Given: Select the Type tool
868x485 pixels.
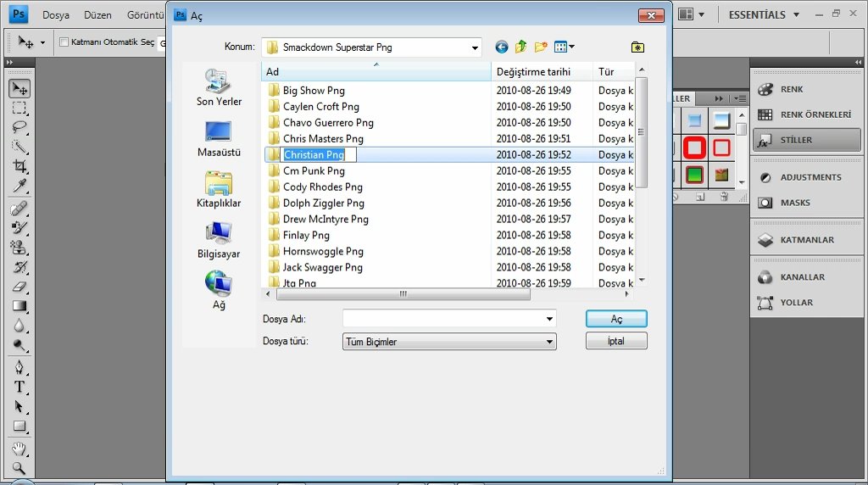Looking at the screenshot, I should 19,387.
